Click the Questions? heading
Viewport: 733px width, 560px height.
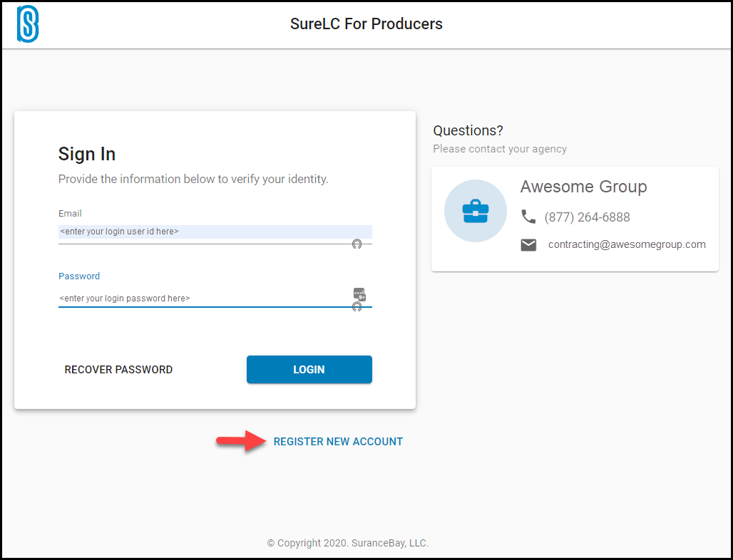pos(468,130)
